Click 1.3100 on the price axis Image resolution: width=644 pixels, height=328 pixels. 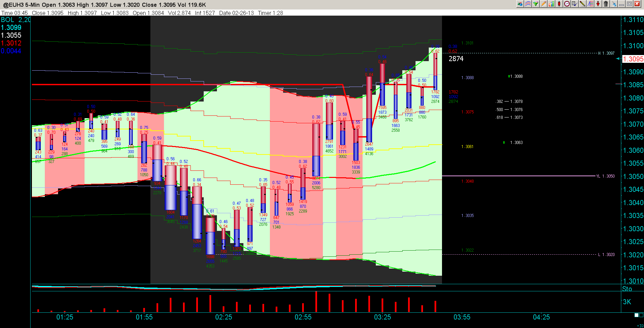(x=633, y=46)
